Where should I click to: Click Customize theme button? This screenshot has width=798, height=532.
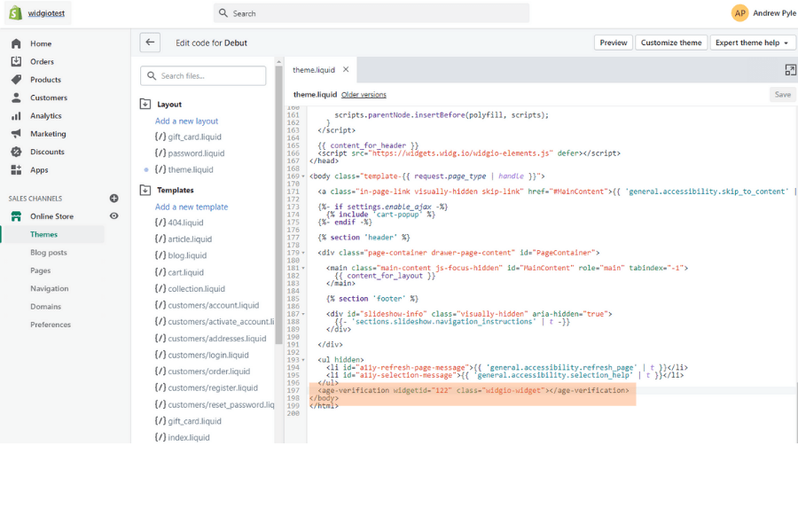[x=671, y=43]
